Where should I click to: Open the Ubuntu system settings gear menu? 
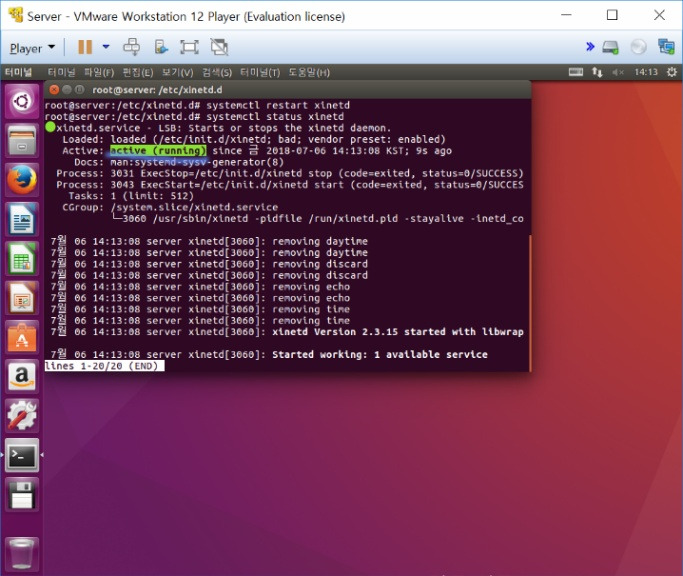672,72
